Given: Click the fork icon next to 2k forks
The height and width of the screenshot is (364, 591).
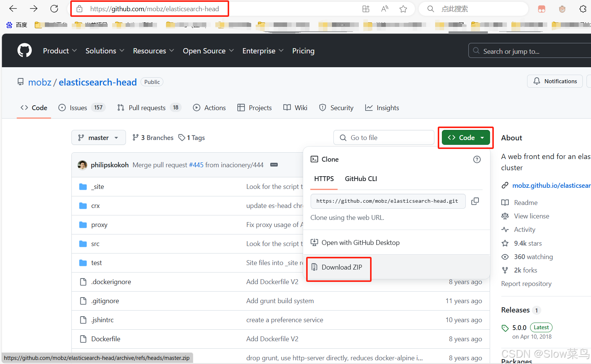Looking at the screenshot, I should pyautogui.click(x=505, y=270).
